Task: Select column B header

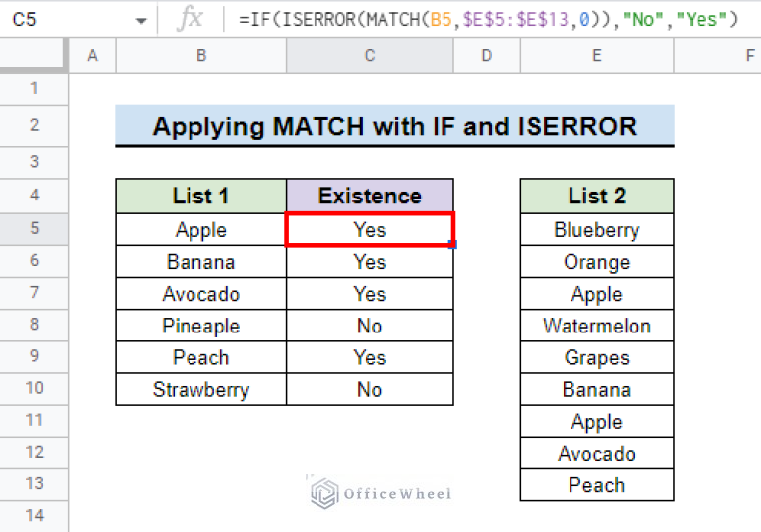Action: click(x=201, y=56)
